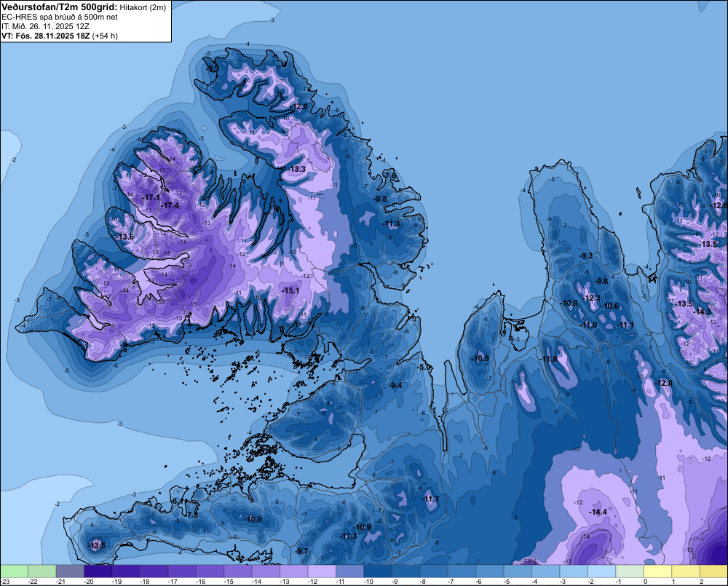Click the 2 label in the color scale
Viewport: 728px width, 586px height.
point(701,582)
